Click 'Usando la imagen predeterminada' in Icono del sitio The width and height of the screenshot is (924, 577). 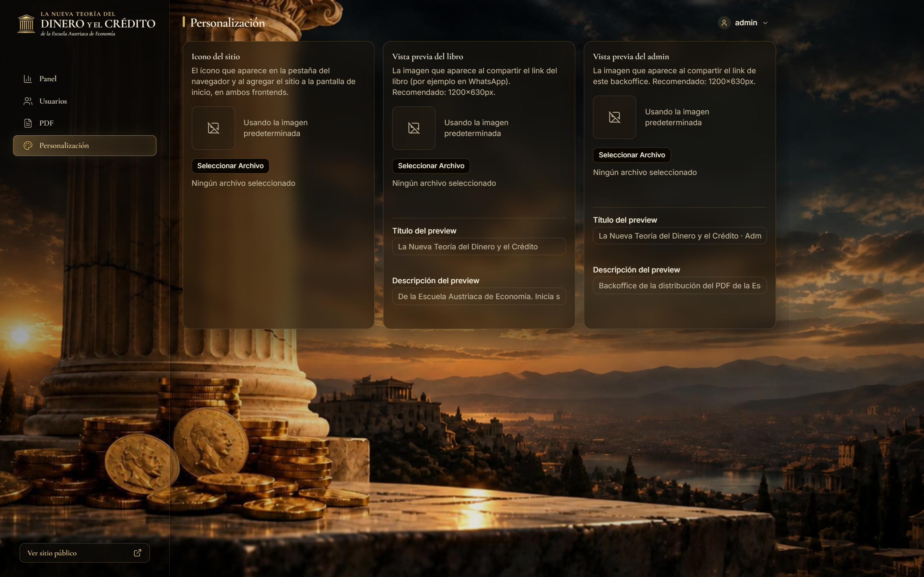pos(276,128)
